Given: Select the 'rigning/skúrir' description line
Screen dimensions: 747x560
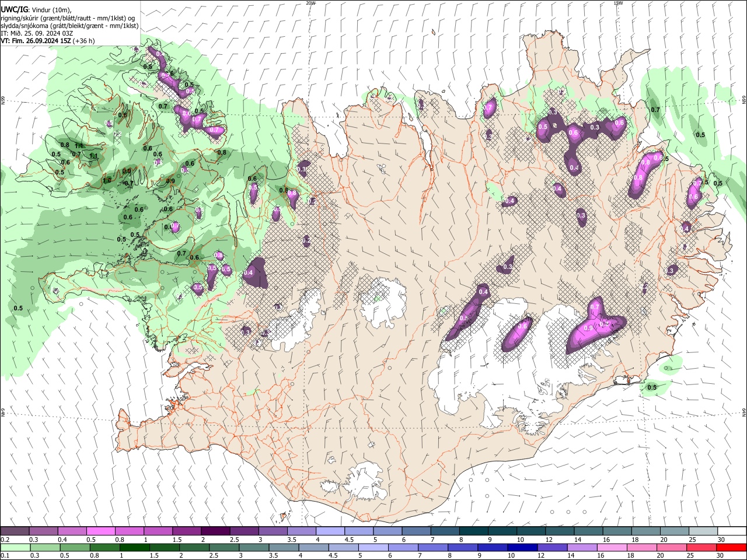Looking at the screenshot, I should (x=68, y=18).
